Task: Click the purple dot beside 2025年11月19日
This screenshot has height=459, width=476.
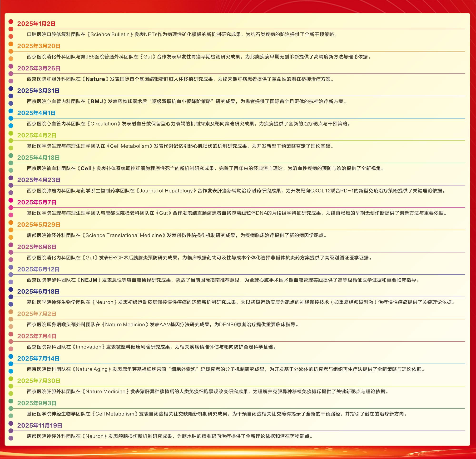Action: pyautogui.click(x=11, y=423)
